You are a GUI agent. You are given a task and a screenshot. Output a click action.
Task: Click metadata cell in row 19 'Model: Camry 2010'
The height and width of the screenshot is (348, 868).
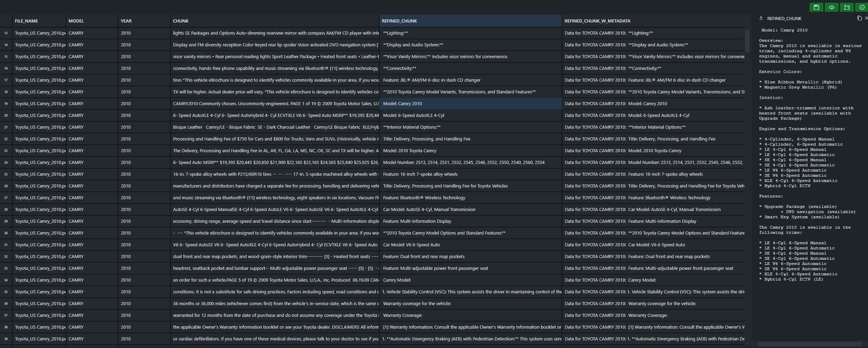653,104
